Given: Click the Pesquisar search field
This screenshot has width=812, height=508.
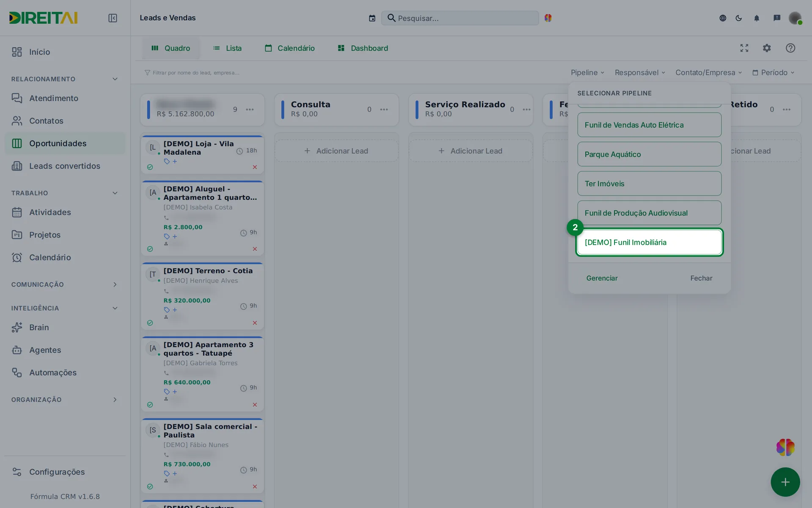Looking at the screenshot, I should 460,18.
